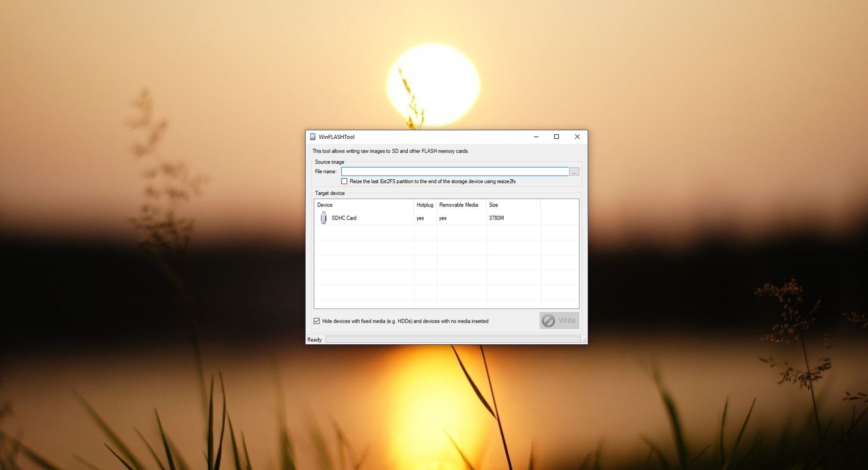This screenshot has width=868, height=470.
Task: Select the SDHC Card row text
Action: pyautogui.click(x=344, y=218)
